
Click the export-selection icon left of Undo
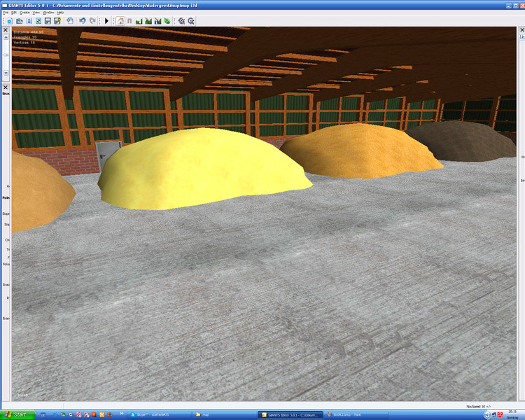click(x=69, y=21)
